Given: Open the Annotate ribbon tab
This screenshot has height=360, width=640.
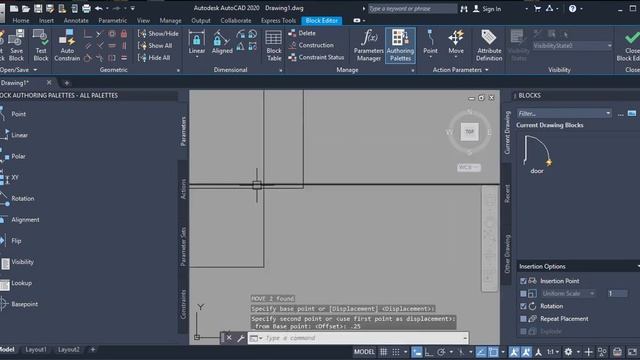Looking at the screenshot, I should click(76, 20).
